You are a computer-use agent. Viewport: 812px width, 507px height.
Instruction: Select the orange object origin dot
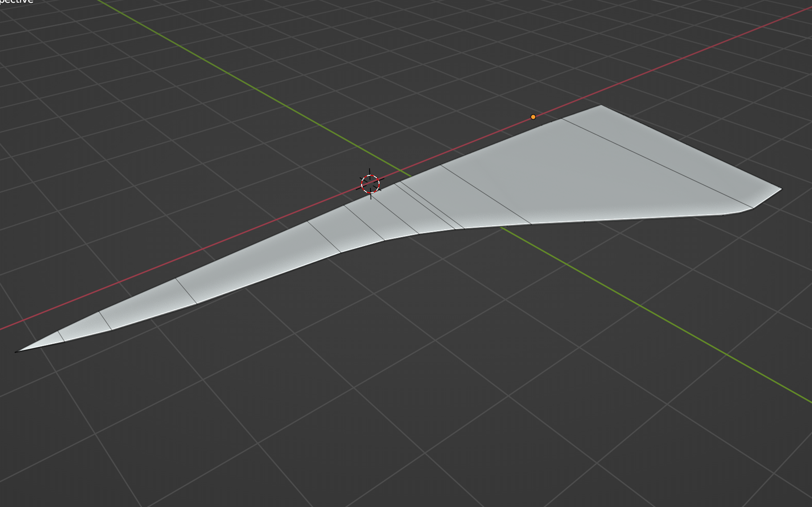(533, 117)
